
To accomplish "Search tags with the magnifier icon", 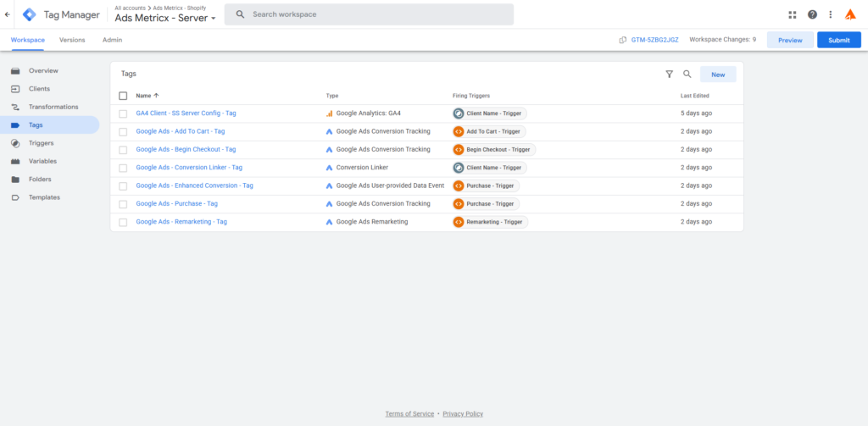I will click(687, 75).
